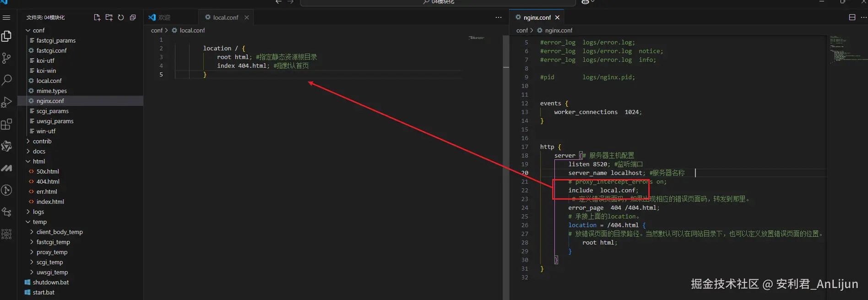Collapse all folders in Explorer
This screenshot has width=868, height=300.
click(x=133, y=17)
